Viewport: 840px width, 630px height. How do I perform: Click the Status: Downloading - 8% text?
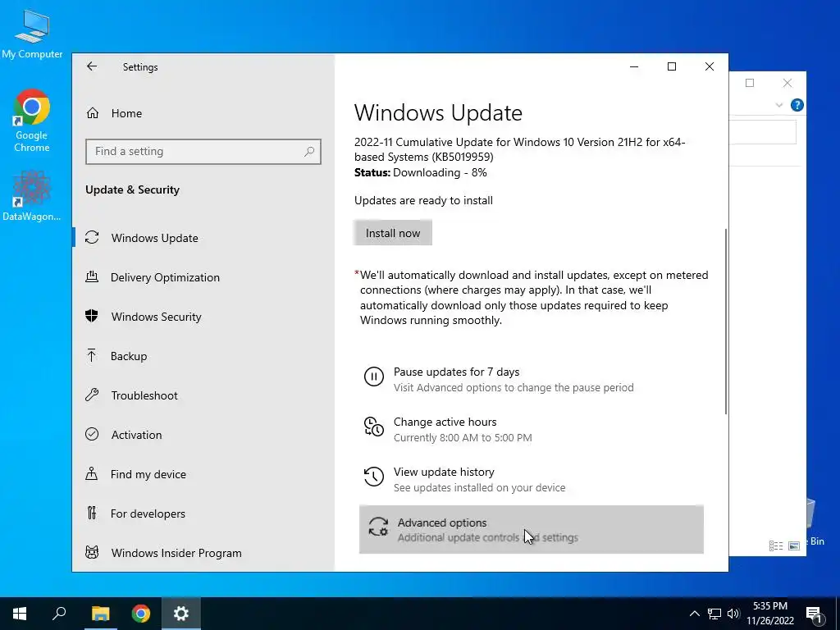click(x=421, y=172)
